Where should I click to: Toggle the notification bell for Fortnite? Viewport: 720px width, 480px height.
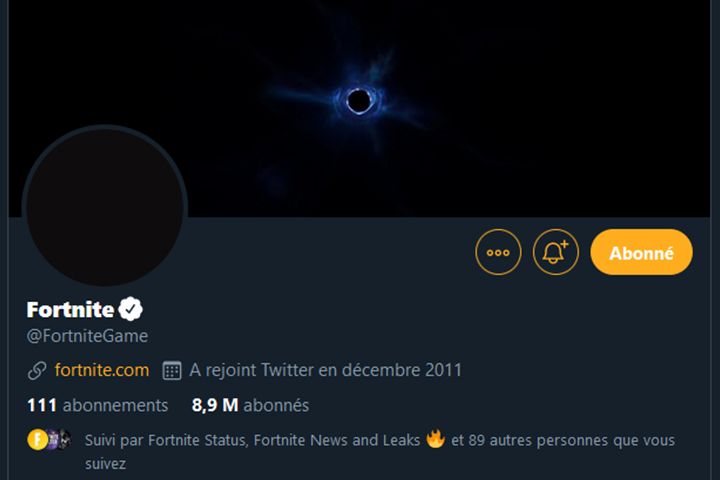coord(555,252)
